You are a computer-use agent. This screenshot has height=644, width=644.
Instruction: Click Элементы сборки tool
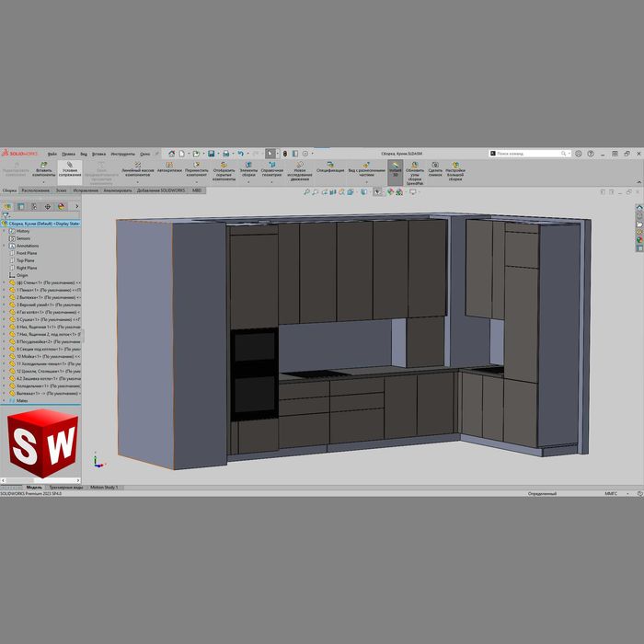[x=248, y=169]
